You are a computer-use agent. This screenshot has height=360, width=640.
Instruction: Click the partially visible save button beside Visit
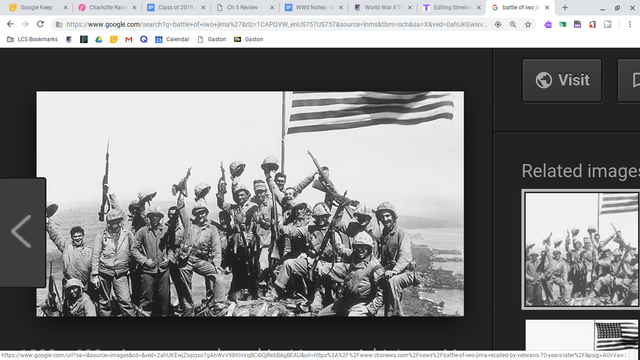click(x=629, y=80)
